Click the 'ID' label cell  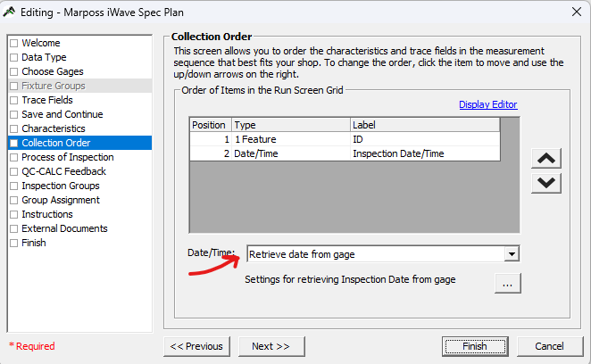(425, 139)
